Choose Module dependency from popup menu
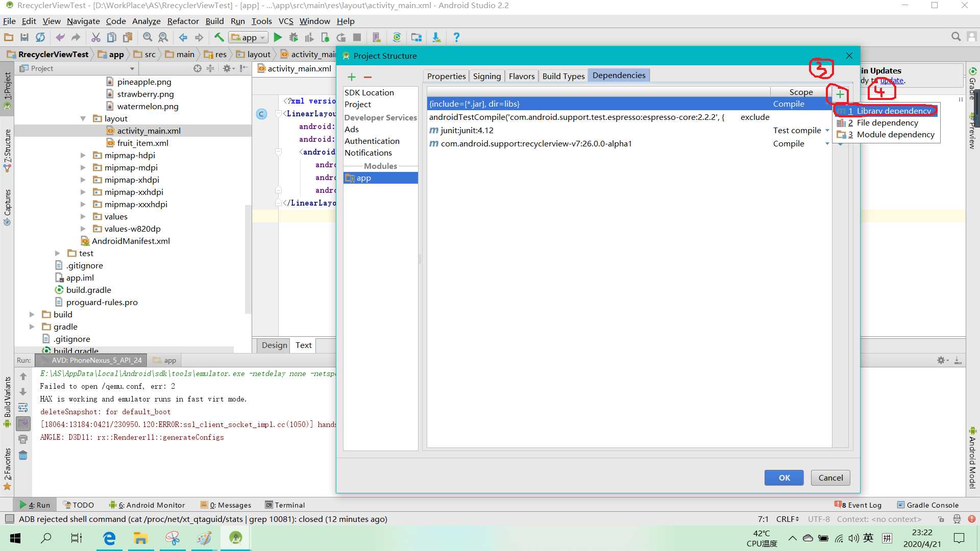Image resolution: width=980 pixels, height=551 pixels. 887,135
